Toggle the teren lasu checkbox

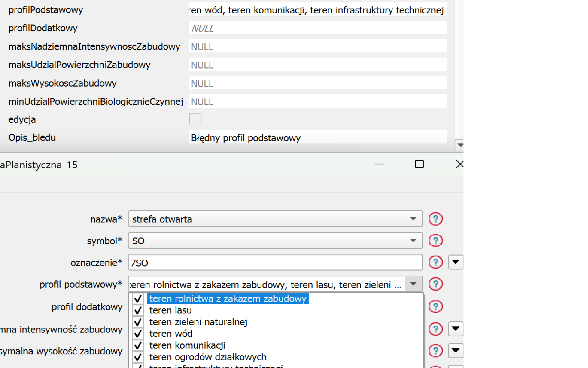pos(138,310)
